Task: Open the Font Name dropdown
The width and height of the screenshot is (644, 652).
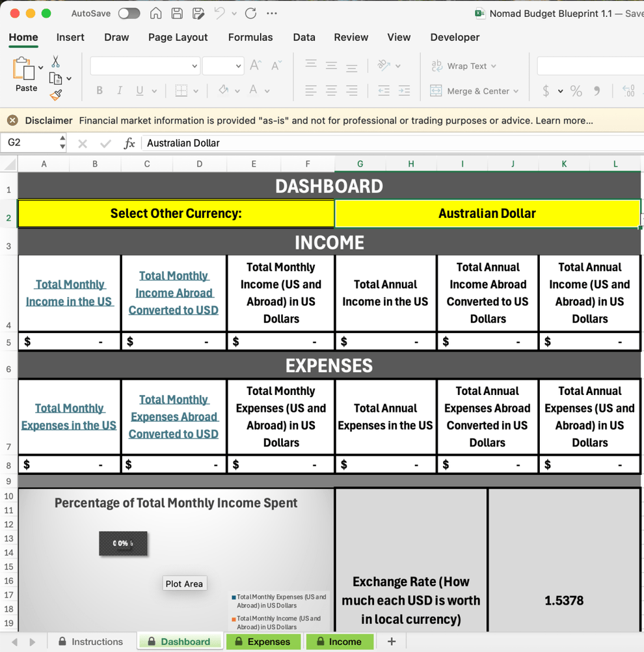Action: tap(193, 66)
